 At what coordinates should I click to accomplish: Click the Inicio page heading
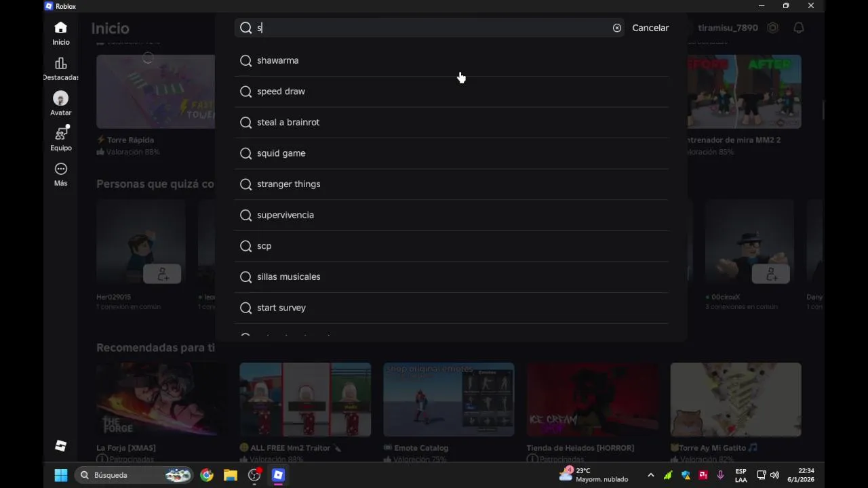110,28
